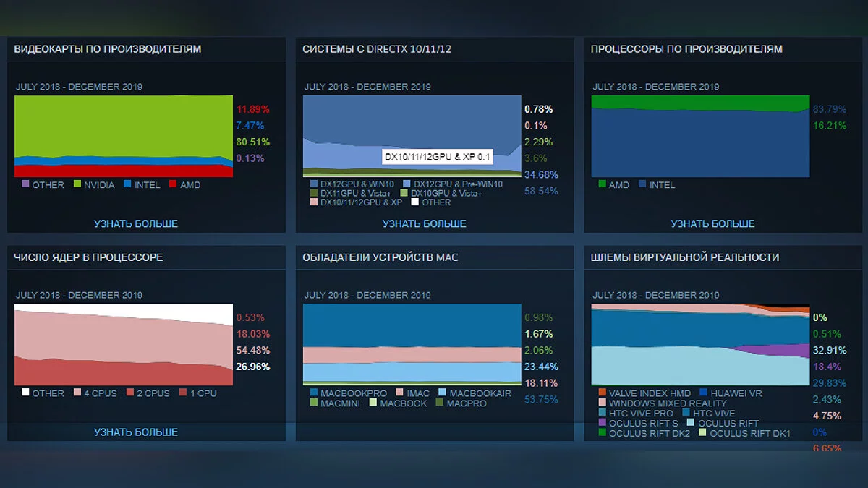Click the 32.91% value in VR headsets panel
The height and width of the screenshot is (488, 868).
tap(830, 350)
